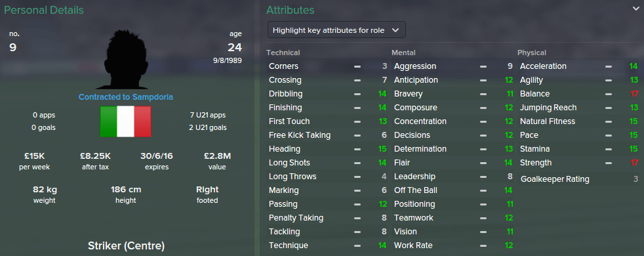
Task: Click the Flair change indicator dash
Action: (483, 163)
